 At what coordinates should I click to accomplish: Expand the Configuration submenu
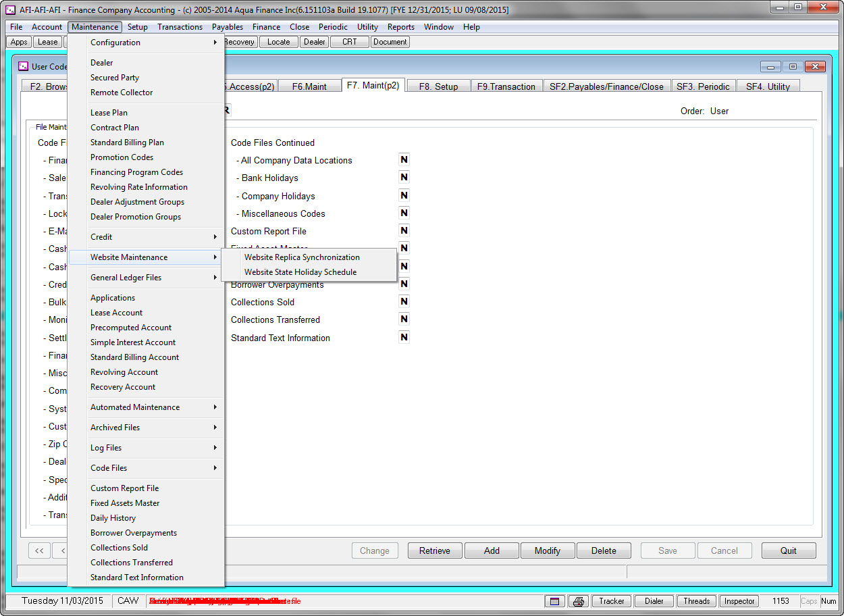coord(146,43)
